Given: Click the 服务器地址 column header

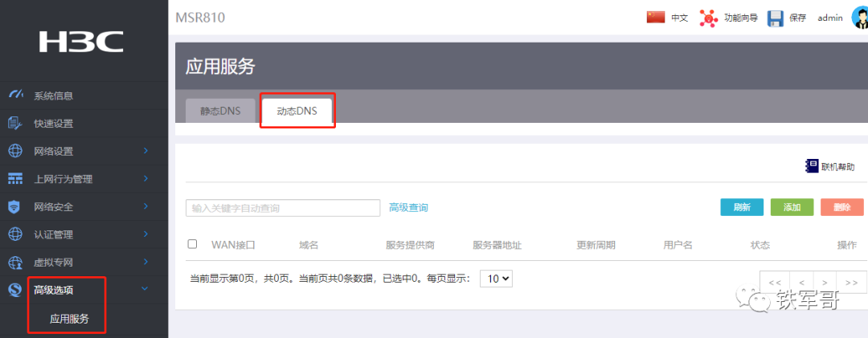Looking at the screenshot, I should [x=497, y=245].
